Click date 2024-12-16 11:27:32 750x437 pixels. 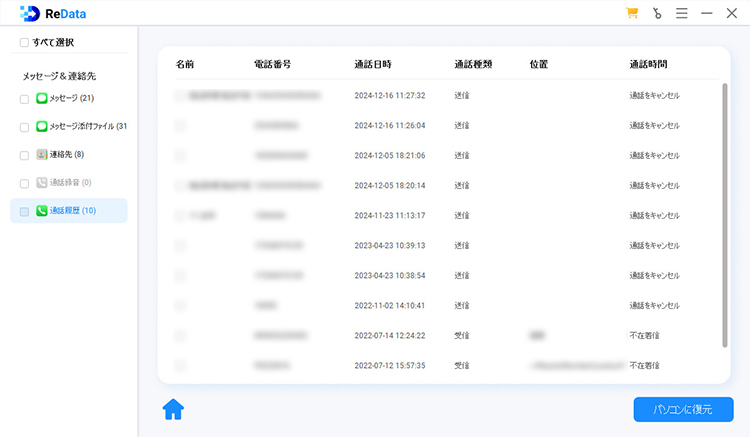[x=390, y=96]
